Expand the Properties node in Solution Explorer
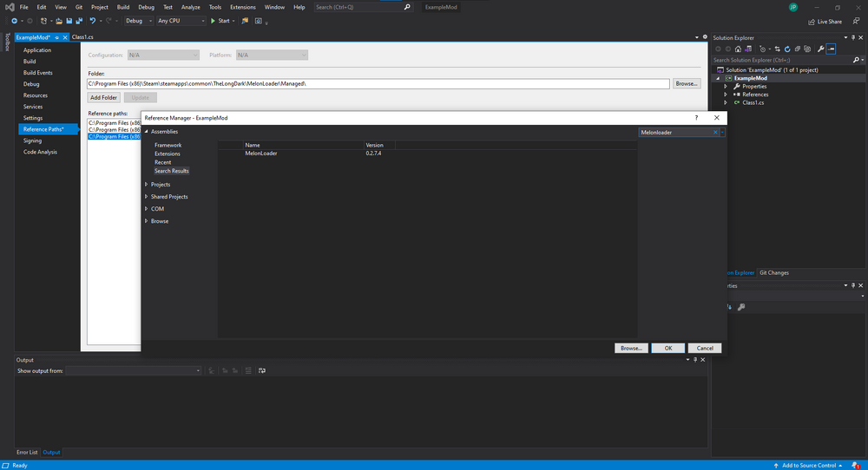 point(726,86)
